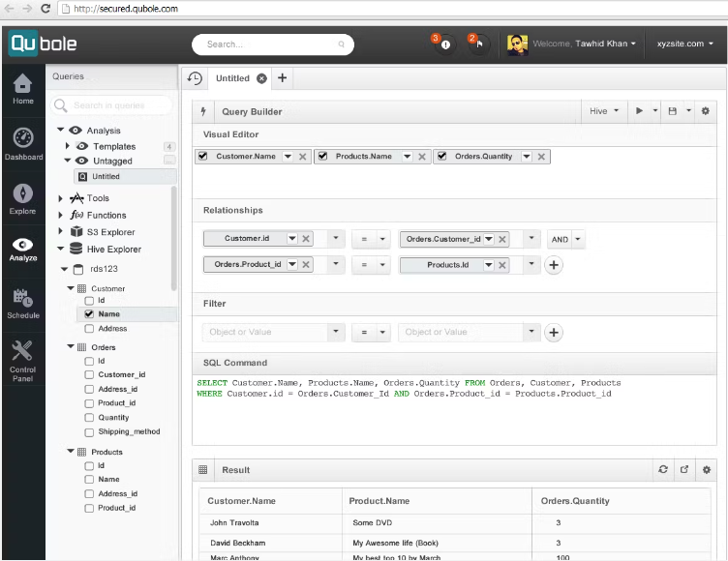728x561 pixels.
Task: Open the Hive engine dropdown
Action: (x=603, y=111)
